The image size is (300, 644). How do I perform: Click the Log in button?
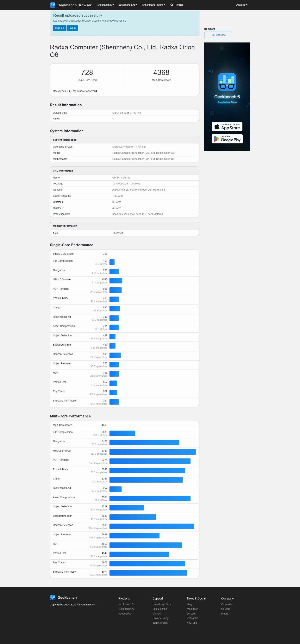72,28
